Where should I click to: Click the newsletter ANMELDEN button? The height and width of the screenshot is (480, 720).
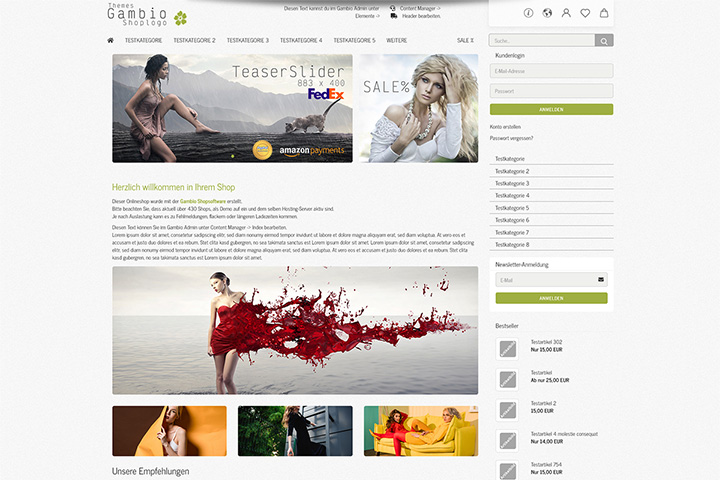(x=551, y=298)
